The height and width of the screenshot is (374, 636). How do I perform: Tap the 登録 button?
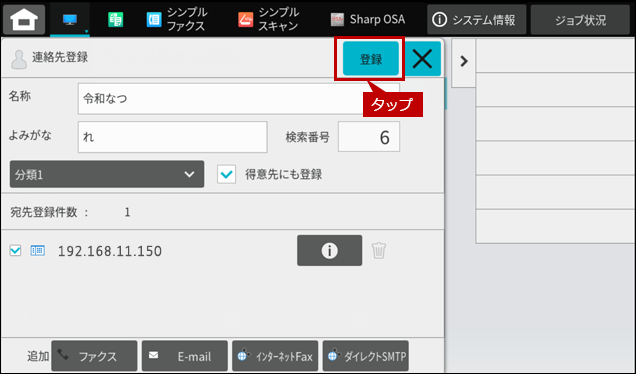tap(371, 59)
